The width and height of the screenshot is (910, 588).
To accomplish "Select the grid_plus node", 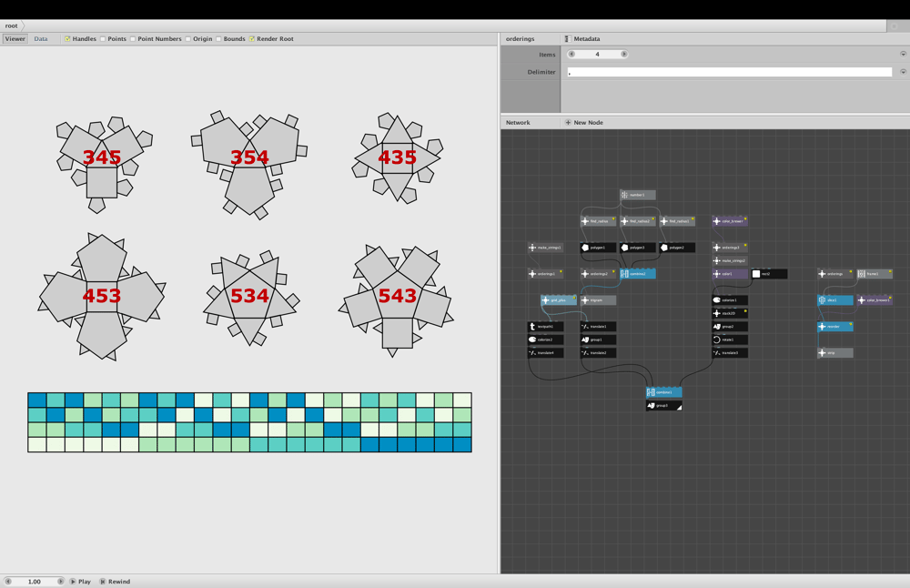I will coord(559,300).
